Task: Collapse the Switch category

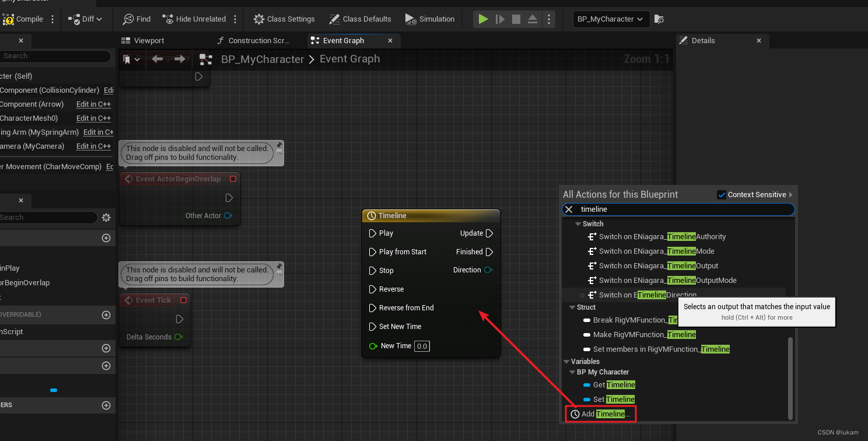Action: pos(578,224)
